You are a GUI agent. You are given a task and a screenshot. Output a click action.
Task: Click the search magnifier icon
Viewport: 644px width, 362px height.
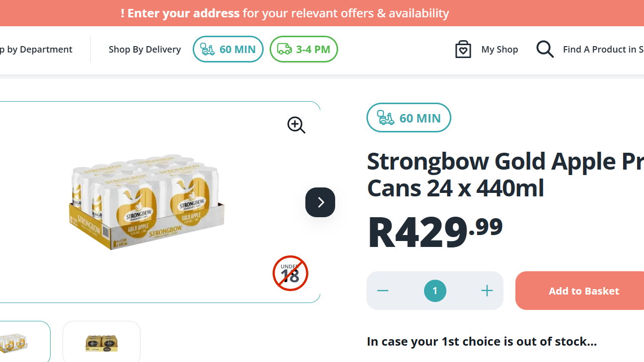[544, 49]
